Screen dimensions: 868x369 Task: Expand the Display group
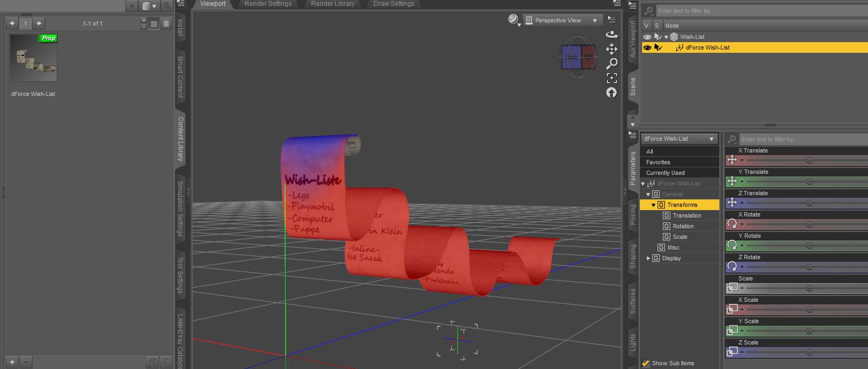[x=648, y=258]
